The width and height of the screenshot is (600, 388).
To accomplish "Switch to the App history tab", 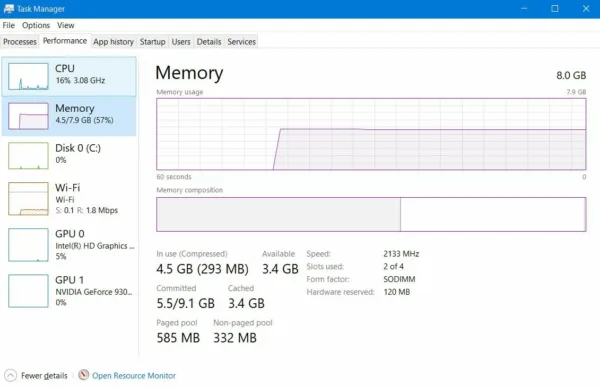I will click(x=113, y=42).
